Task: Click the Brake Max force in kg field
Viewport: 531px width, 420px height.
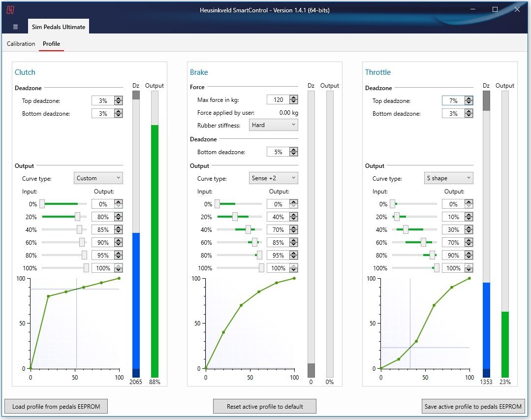Action: pos(278,100)
